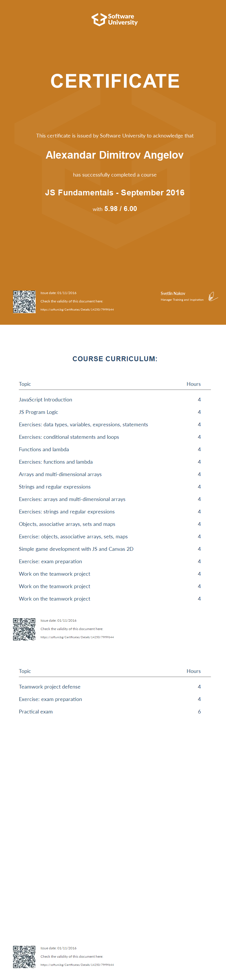Open the validity link at the document's bottom
This screenshot has width=226, height=980.
[77, 964]
